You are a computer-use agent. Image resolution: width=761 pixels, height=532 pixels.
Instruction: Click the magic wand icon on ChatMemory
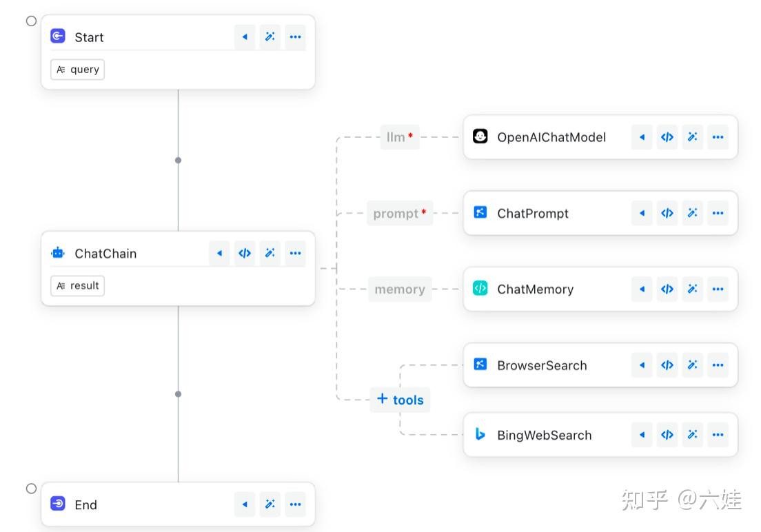[x=692, y=289]
